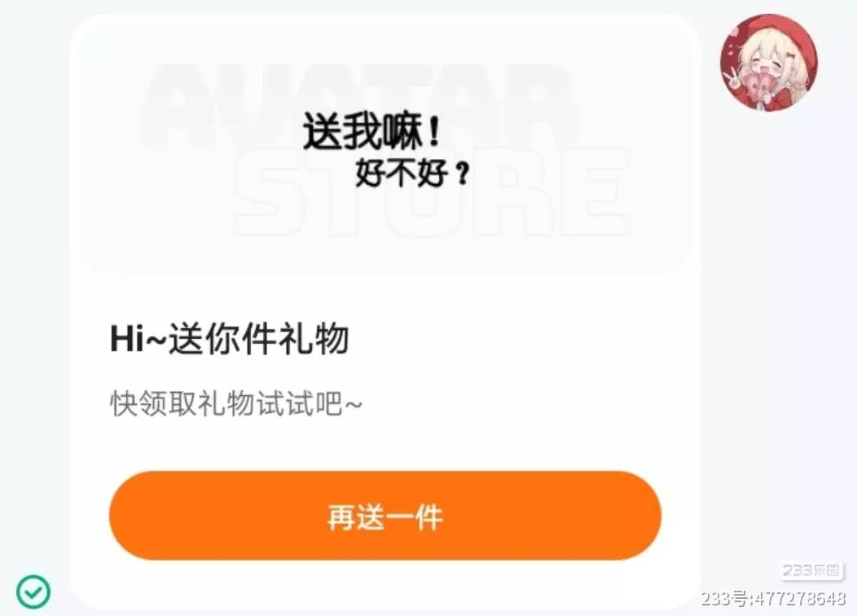The height and width of the screenshot is (616, 857).
Task: Tap the green checkmark status icon
Action: tap(34, 592)
